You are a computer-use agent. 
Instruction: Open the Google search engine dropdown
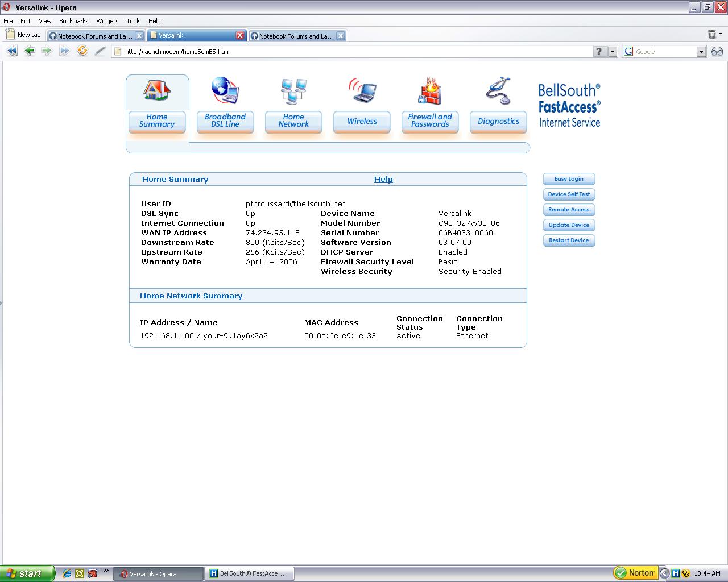click(701, 52)
